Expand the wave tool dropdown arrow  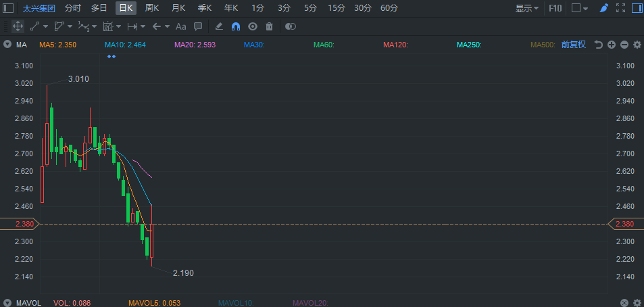coord(95,26)
